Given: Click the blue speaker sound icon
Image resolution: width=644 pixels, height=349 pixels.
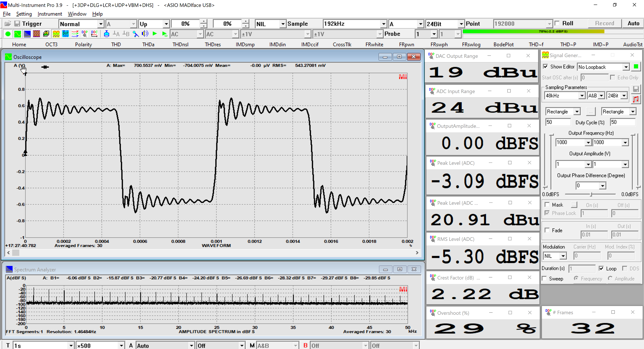Looking at the screenshot, I should [145, 34].
